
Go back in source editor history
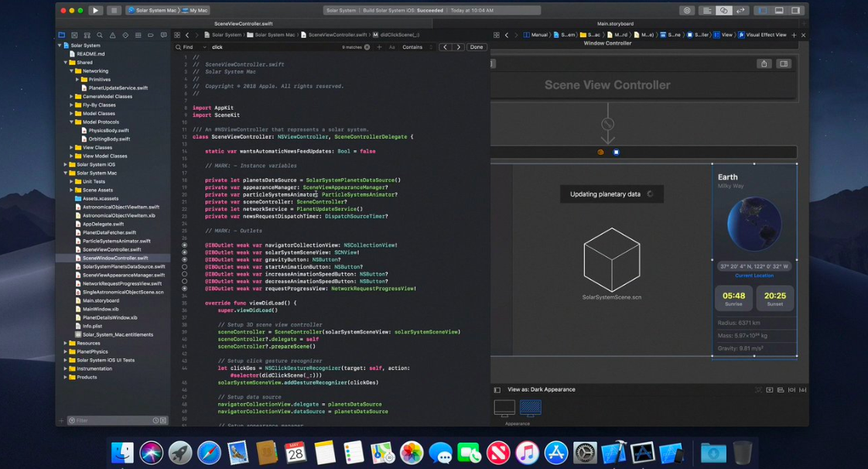(187, 35)
